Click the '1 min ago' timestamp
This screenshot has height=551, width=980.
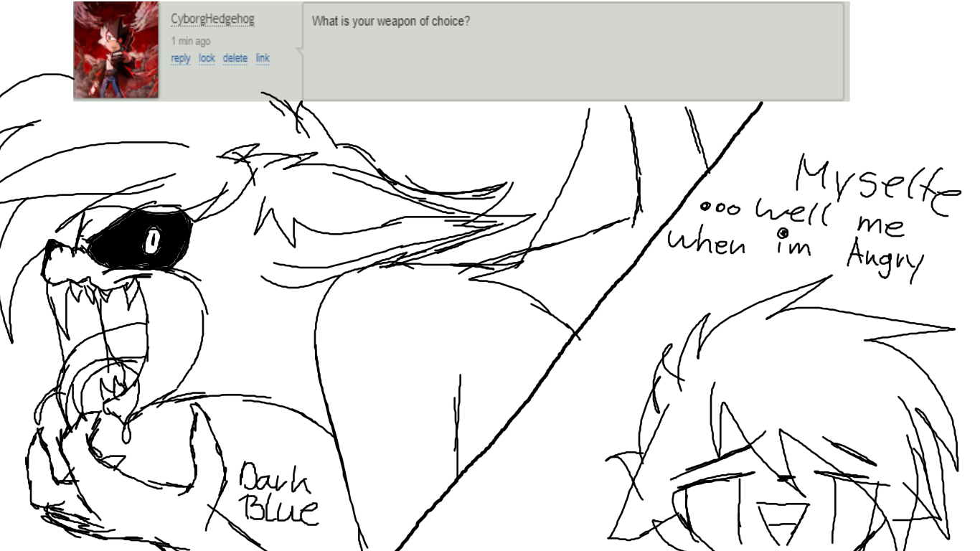[190, 41]
